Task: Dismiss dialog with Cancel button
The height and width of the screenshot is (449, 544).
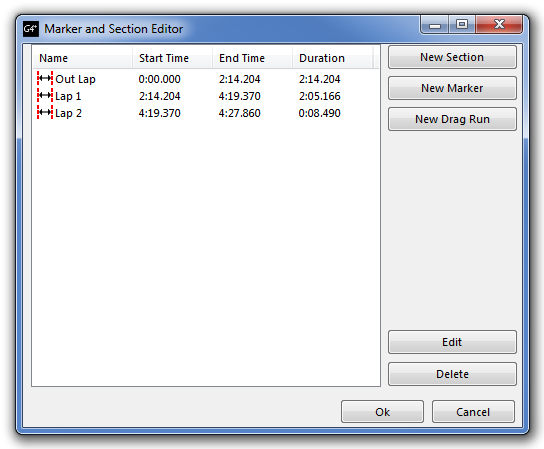Action: click(x=473, y=412)
